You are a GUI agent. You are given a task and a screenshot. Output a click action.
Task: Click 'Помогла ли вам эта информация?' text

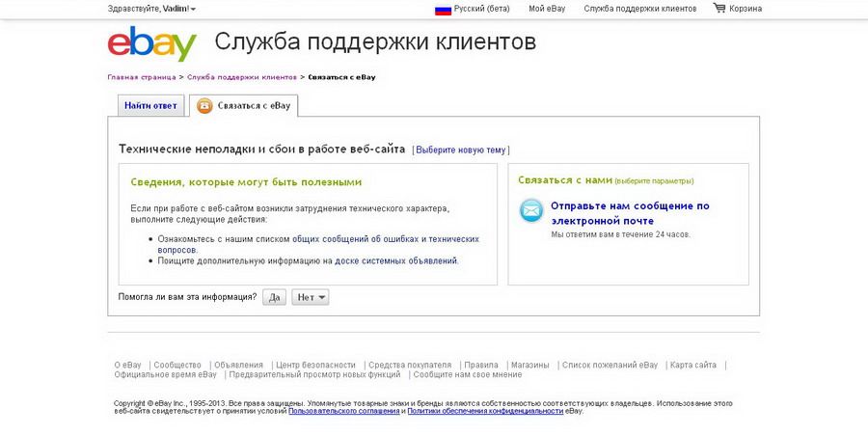coord(188,297)
